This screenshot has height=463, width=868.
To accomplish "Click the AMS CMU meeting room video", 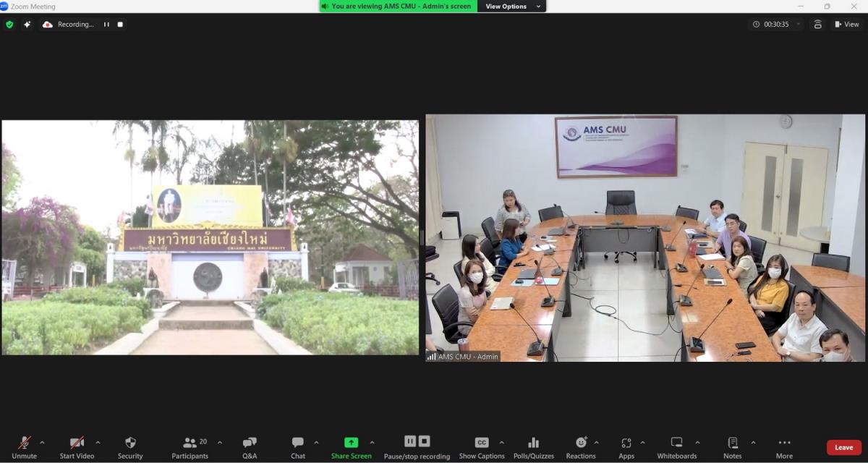I will [645, 237].
